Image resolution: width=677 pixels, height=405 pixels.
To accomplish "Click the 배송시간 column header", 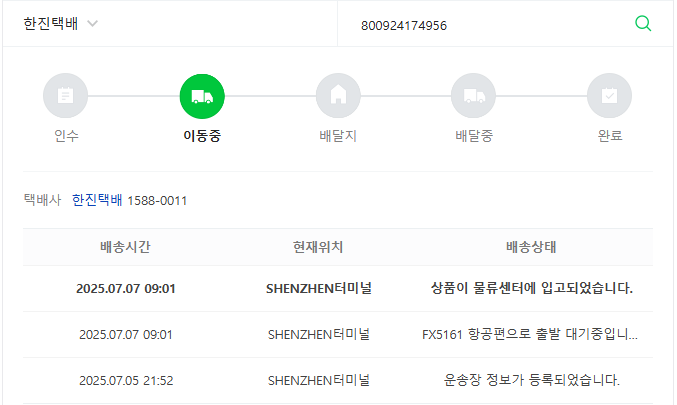I will [x=125, y=247].
